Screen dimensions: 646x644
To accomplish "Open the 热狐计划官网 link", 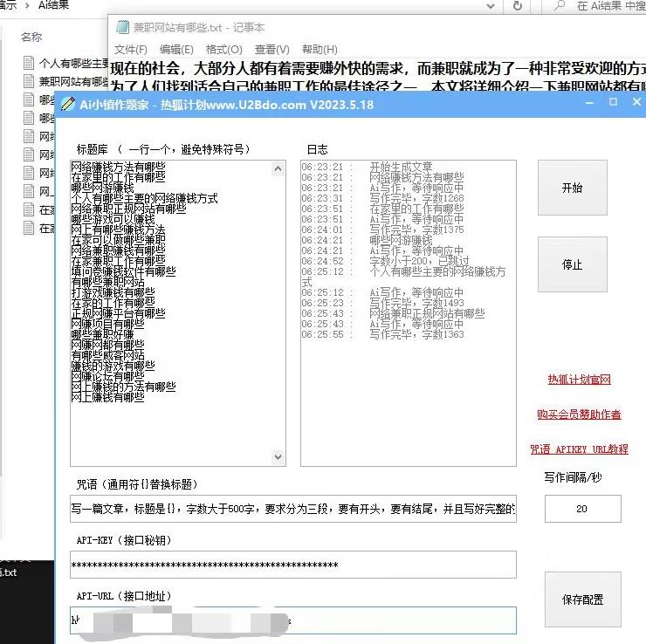I will tap(578, 380).
